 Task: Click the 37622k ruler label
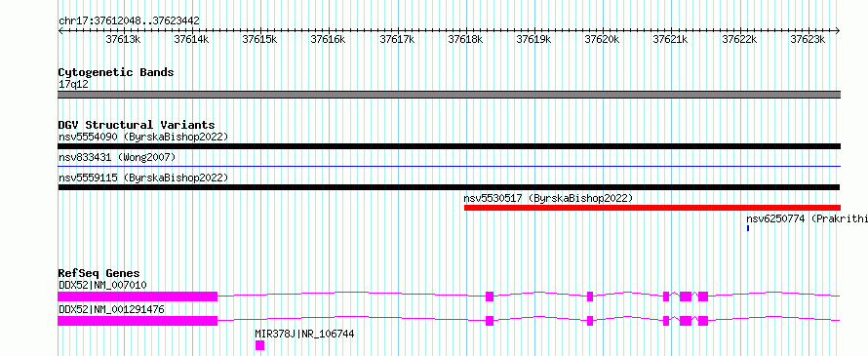739,39
